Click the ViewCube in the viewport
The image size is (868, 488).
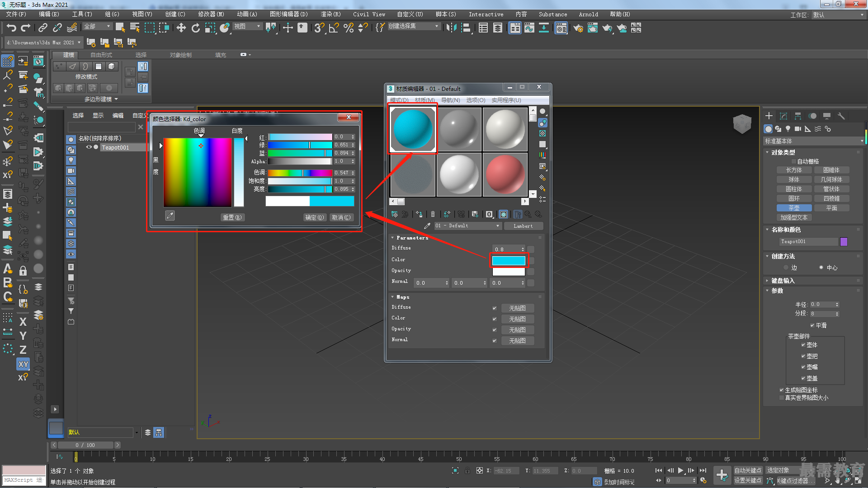coord(742,123)
